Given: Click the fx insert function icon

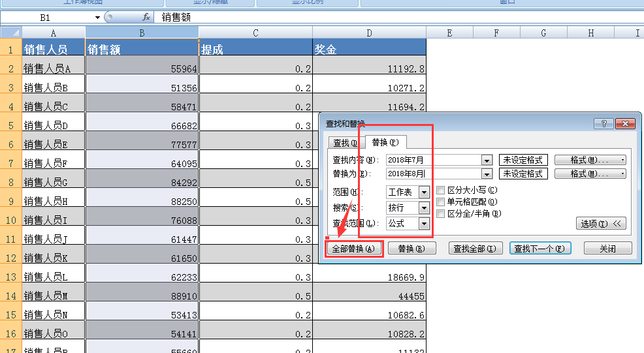Looking at the screenshot, I should 146,18.
